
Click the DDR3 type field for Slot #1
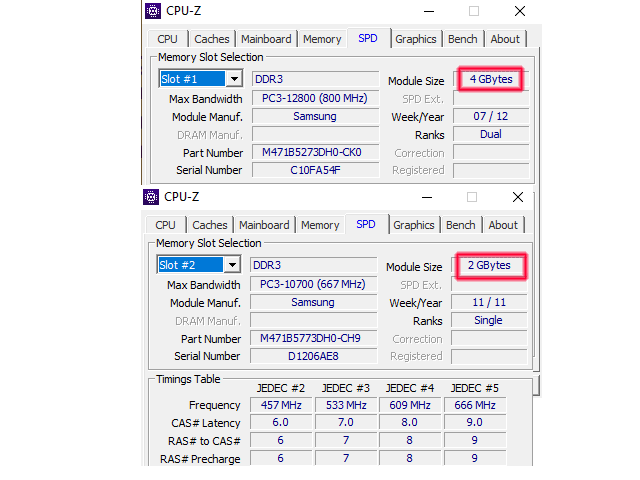[x=316, y=79]
